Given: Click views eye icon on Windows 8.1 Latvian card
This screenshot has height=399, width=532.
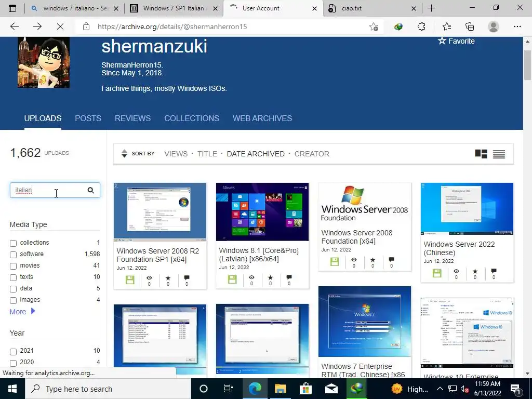Looking at the screenshot, I should coord(251,277).
